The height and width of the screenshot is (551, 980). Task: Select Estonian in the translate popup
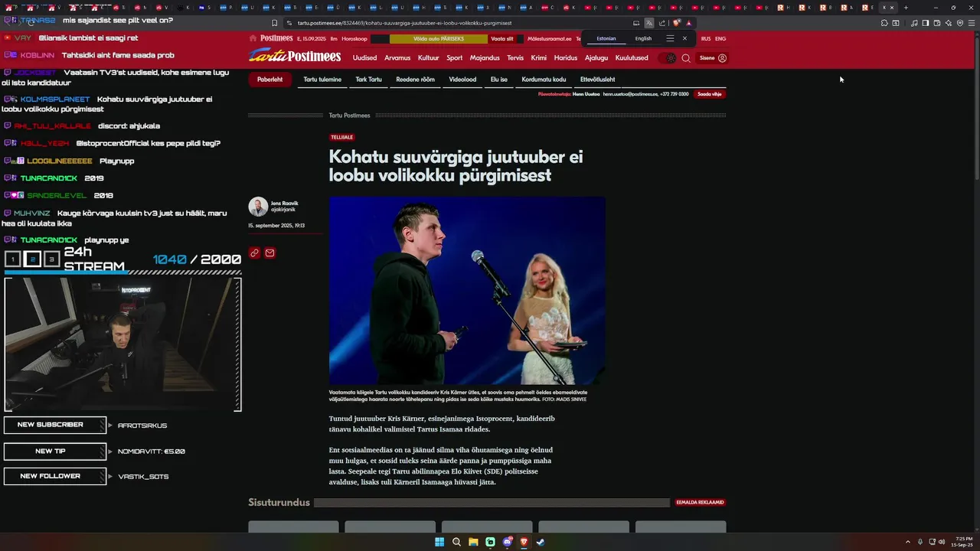pos(606,38)
